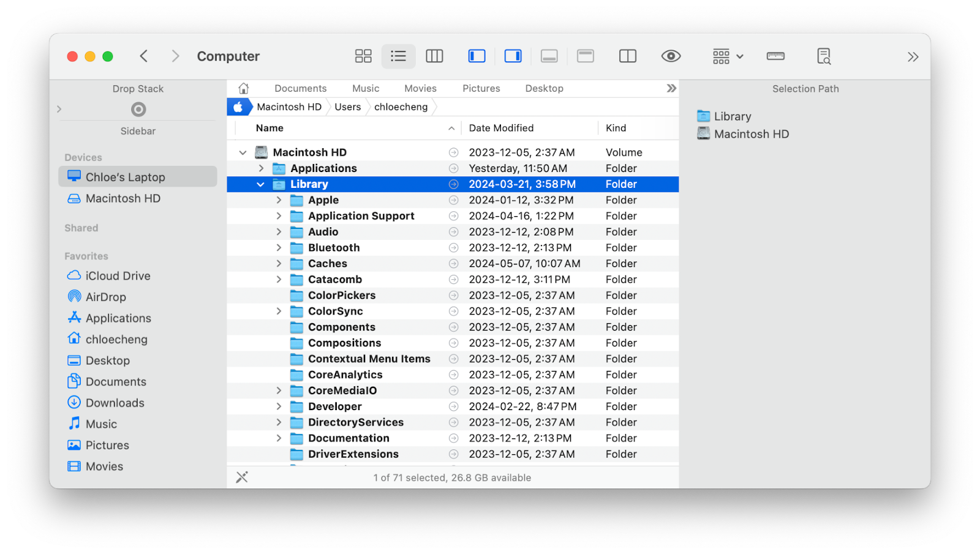Open chloecheng in the breadcrumb path
The image size is (980, 554).
[x=401, y=107]
